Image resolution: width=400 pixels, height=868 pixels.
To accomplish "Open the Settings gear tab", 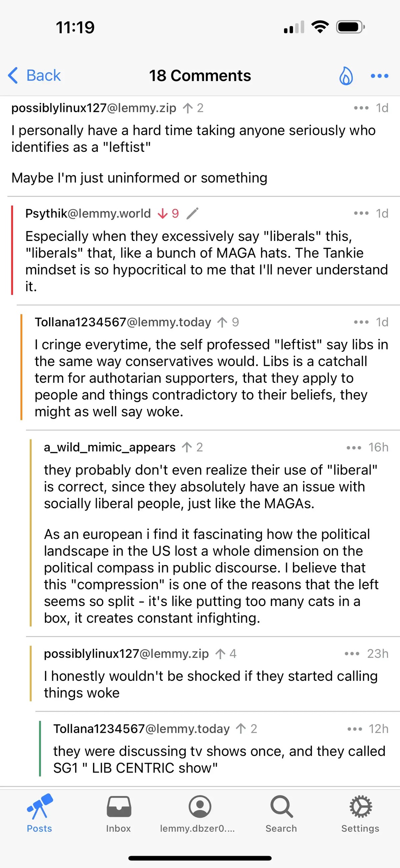I will click(360, 813).
